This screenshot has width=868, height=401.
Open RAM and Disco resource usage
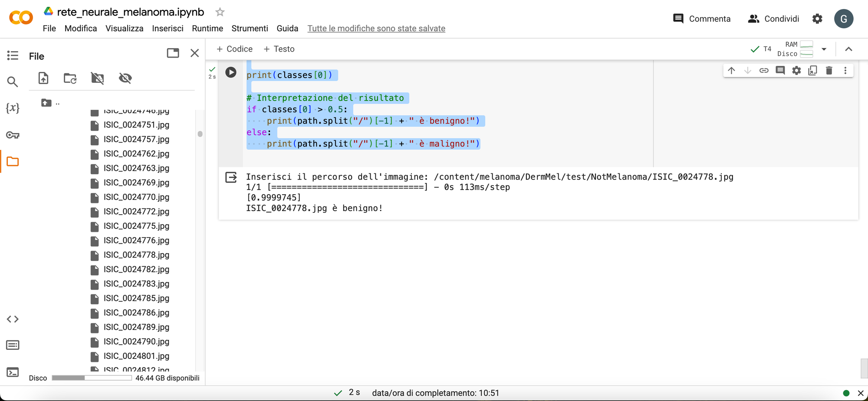pyautogui.click(x=795, y=49)
